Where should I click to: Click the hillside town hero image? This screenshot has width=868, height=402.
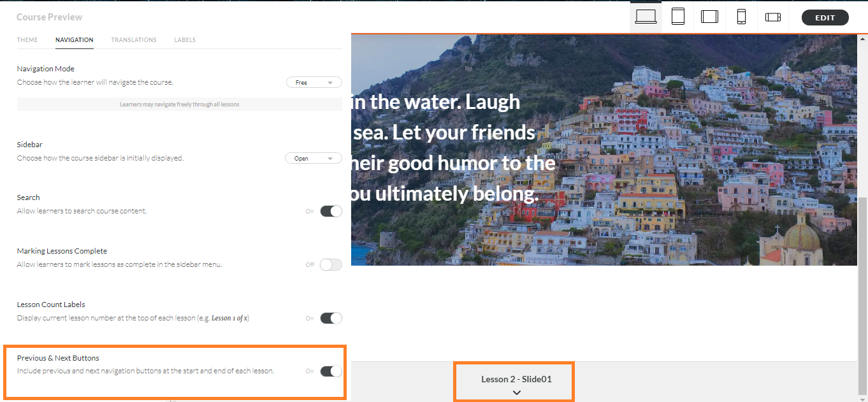click(x=604, y=150)
